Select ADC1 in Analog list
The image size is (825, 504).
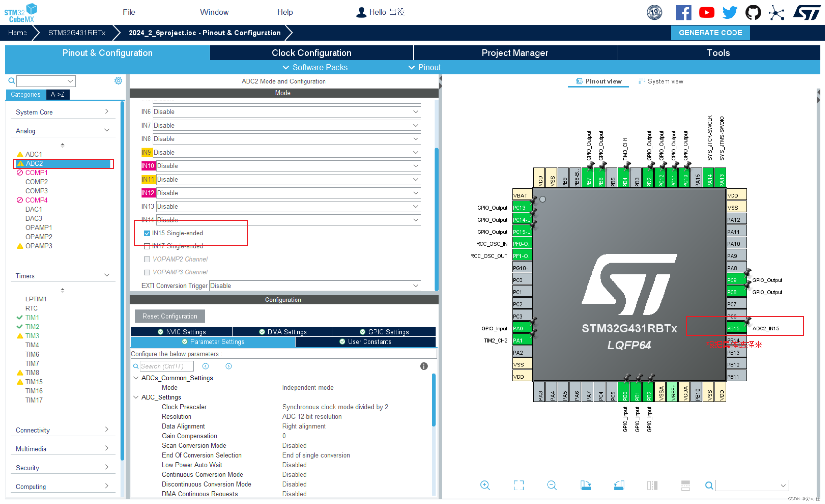click(x=34, y=154)
